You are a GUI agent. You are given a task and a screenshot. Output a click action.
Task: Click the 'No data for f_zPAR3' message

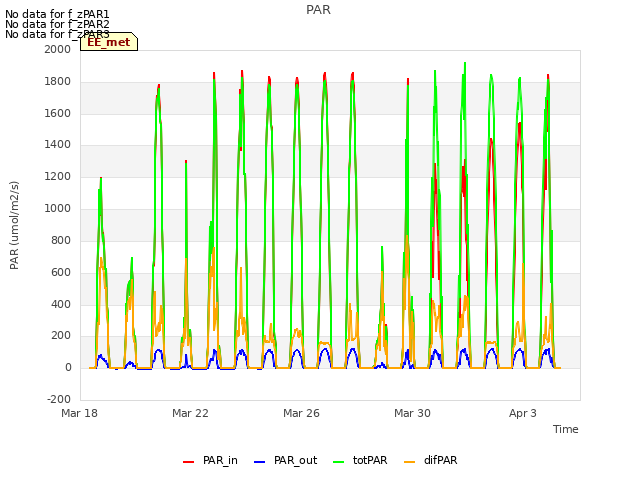coord(57,34)
